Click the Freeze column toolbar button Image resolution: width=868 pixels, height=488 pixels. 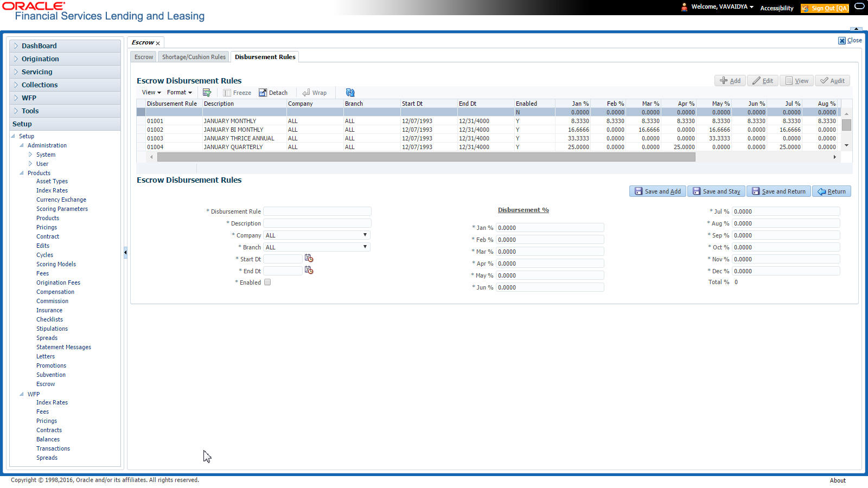pos(237,93)
